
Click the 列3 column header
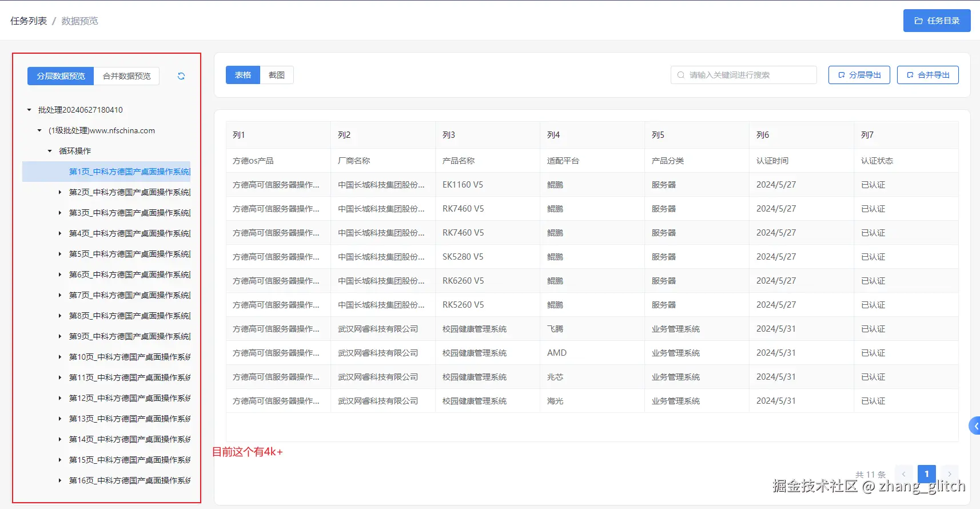[488, 135]
